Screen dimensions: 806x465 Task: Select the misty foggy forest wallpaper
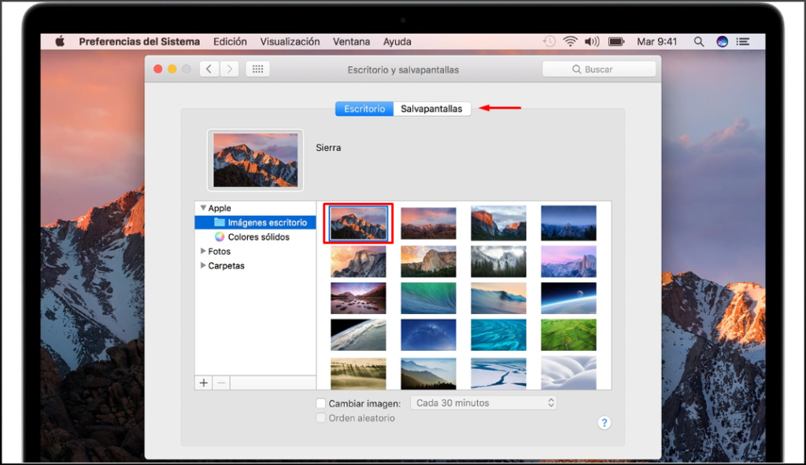click(x=499, y=261)
